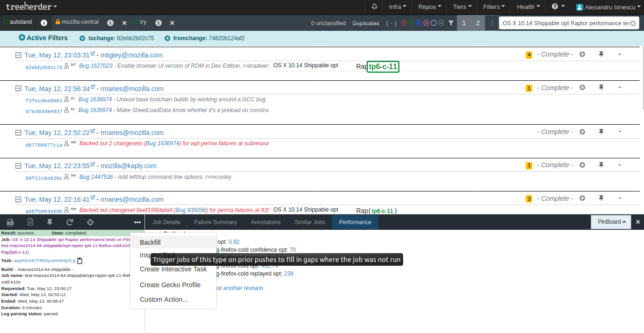644x333 pixels.
Task: Filter by author mozilla@kaply.com
Action: click(x=129, y=166)
